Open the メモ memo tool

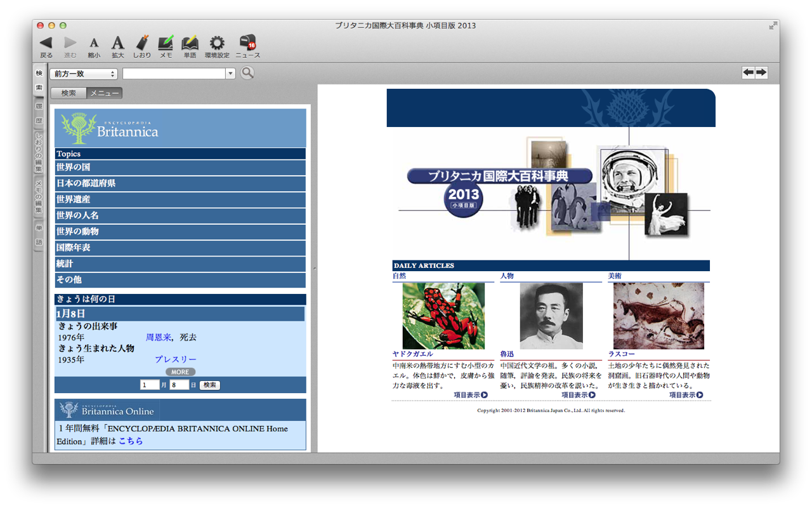click(166, 43)
